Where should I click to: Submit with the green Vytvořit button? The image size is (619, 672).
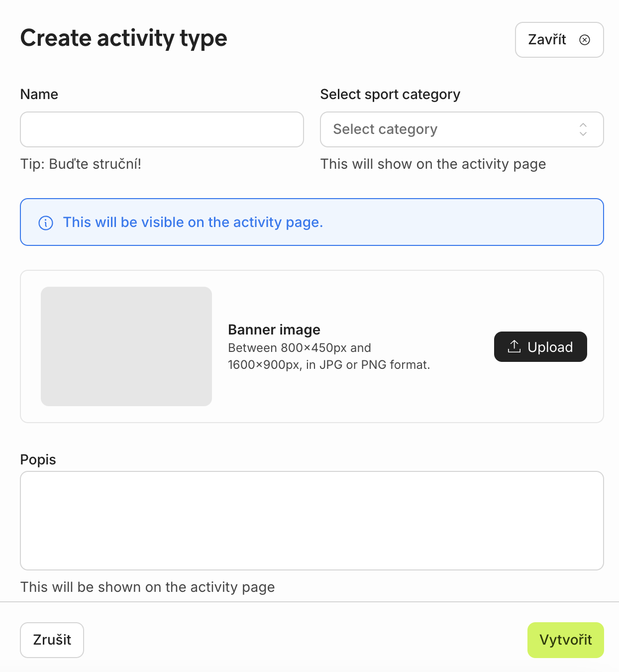tap(565, 640)
